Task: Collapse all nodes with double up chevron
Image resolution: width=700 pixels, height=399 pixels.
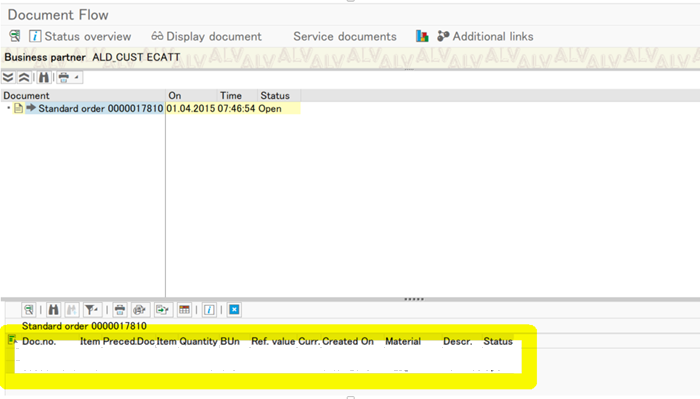Action: (x=24, y=78)
